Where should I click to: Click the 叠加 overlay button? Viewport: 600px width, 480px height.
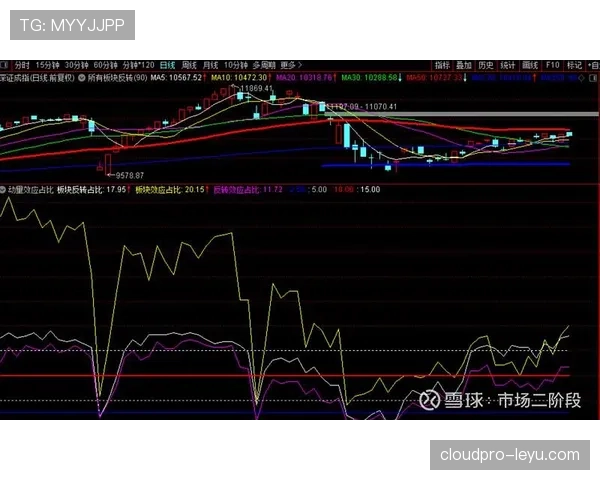(464, 65)
